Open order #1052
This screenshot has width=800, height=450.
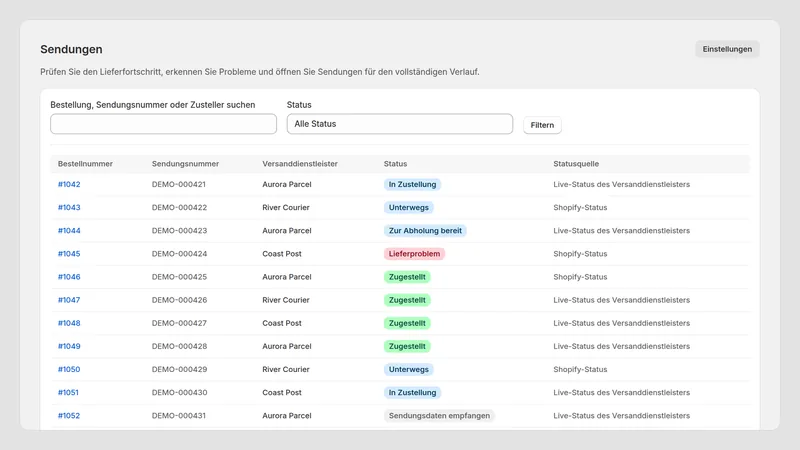click(69, 416)
